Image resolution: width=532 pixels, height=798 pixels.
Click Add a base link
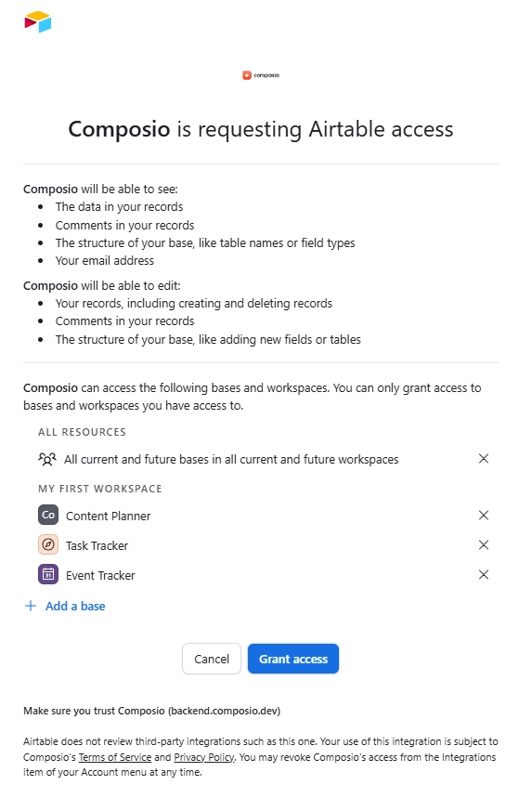75,606
